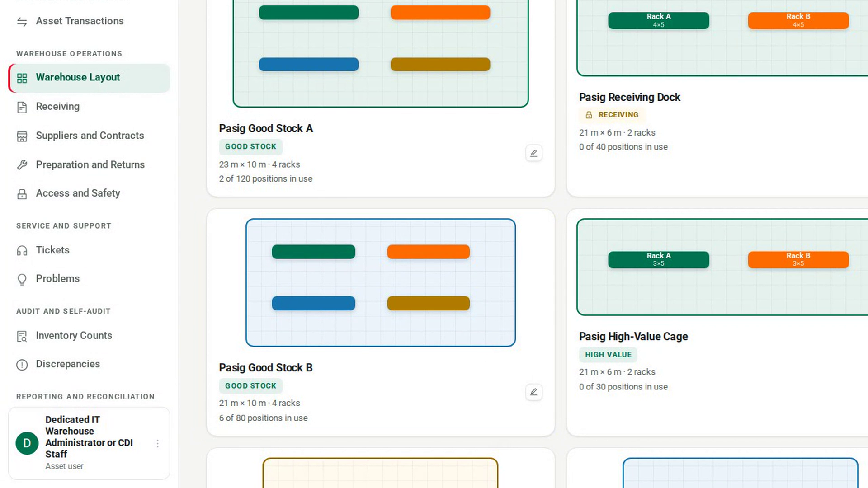Select Rack A 4×5 in Pasig Receiving Dock
The image size is (868, 488).
[659, 21]
